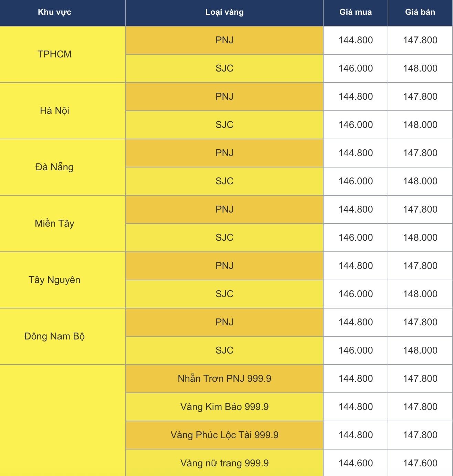Image resolution: width=453 pixels, height=476 pixels.
Task: Click the PNJ gold type under Hà Nội
Action: tap(224, 96)
